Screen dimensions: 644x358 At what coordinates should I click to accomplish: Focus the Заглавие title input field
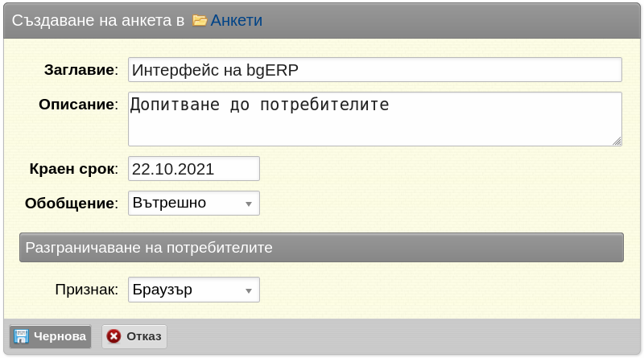point(375,70)
